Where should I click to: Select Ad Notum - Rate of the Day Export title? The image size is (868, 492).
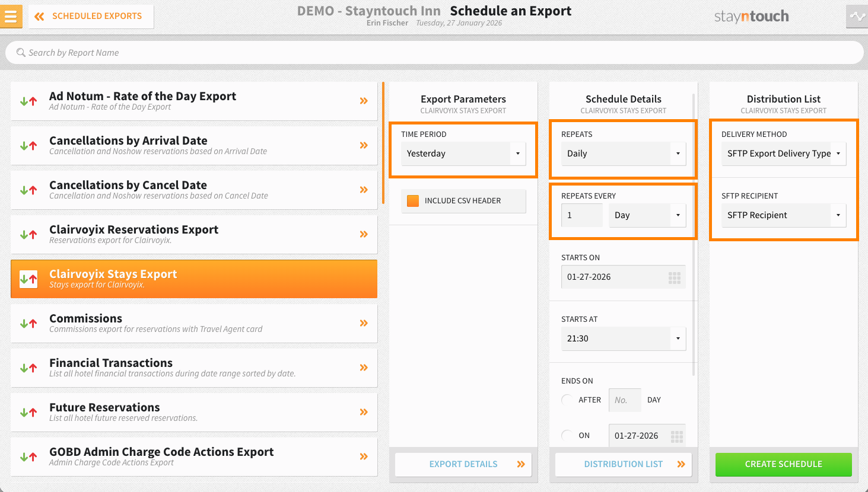pos(142,96)
